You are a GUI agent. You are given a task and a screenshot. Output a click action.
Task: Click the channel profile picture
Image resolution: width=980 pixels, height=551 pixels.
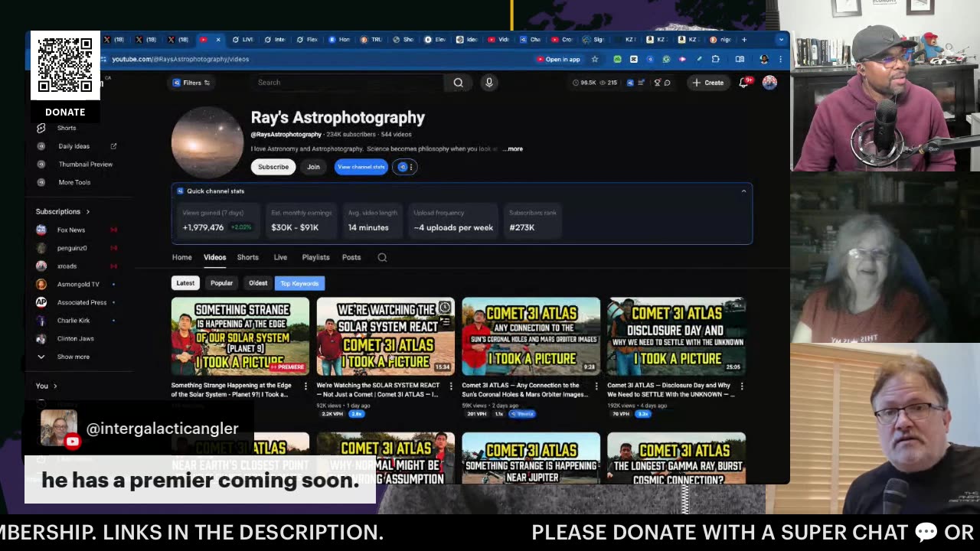pyautogui.click(x=207, y=142)
